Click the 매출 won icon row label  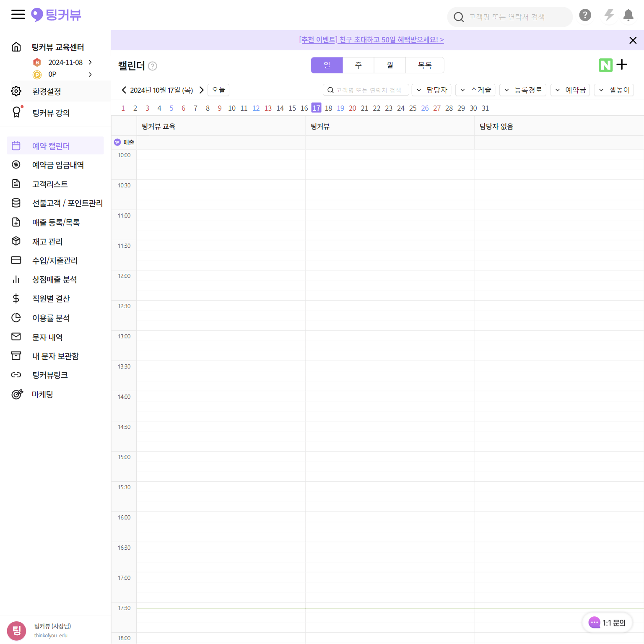[x=124, y=143]
